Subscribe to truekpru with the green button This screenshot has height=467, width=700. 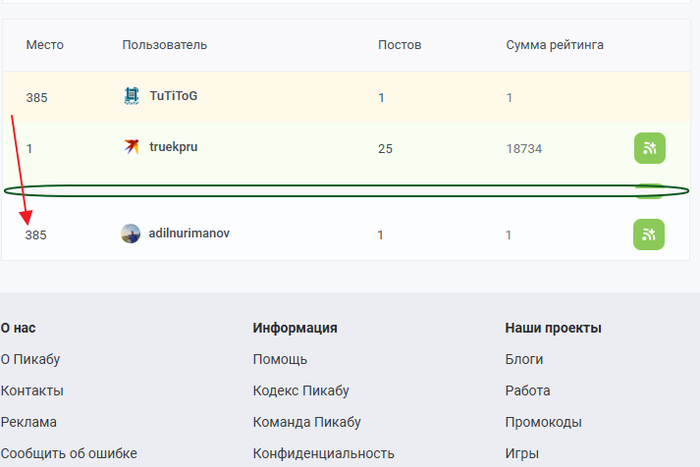pyautogui.click(x=650, y=148)
